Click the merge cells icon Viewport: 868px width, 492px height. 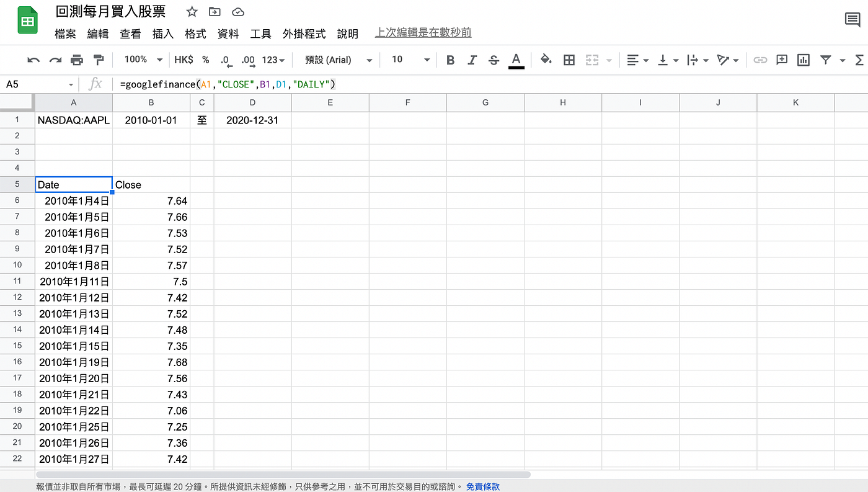click(x=592, y=60)
